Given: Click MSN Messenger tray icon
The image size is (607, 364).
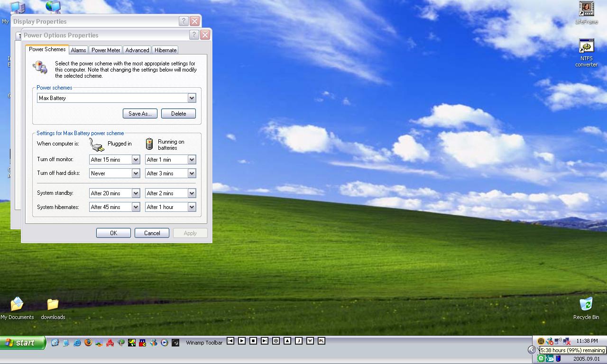Looking at the screenshot, I should pos(550,341).
